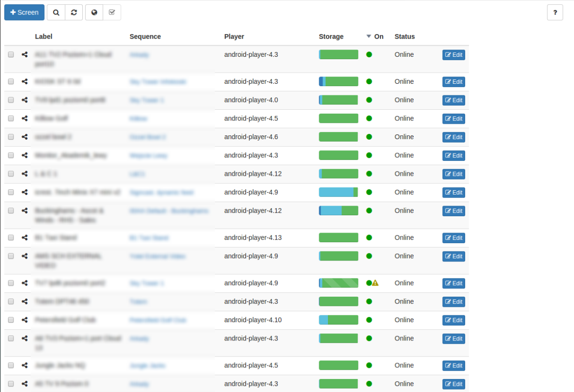
Task: Tick checkbox for android-player-4.13 row
Action: coord(11,238)
